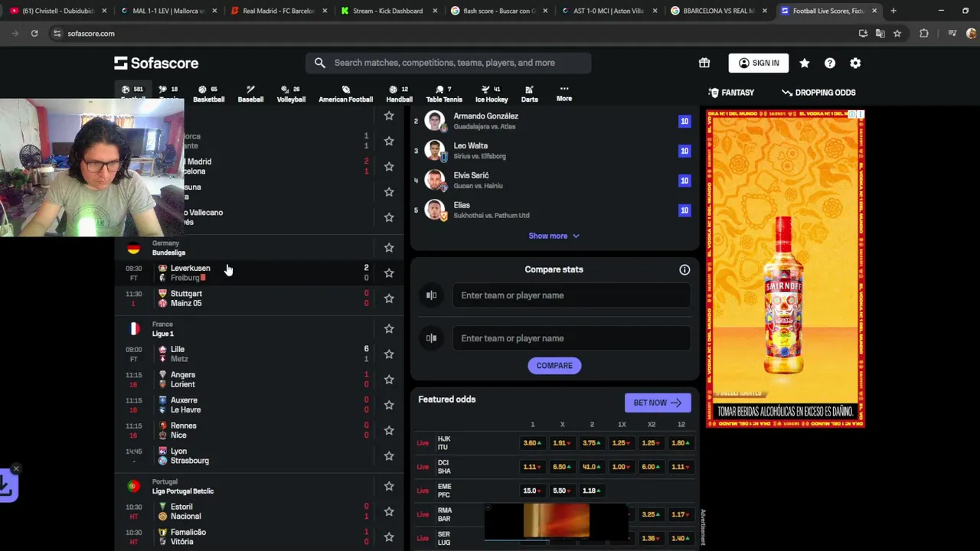The image size is (980, 551).
Task: Click the France flag icon
Action: pos(134,329)
